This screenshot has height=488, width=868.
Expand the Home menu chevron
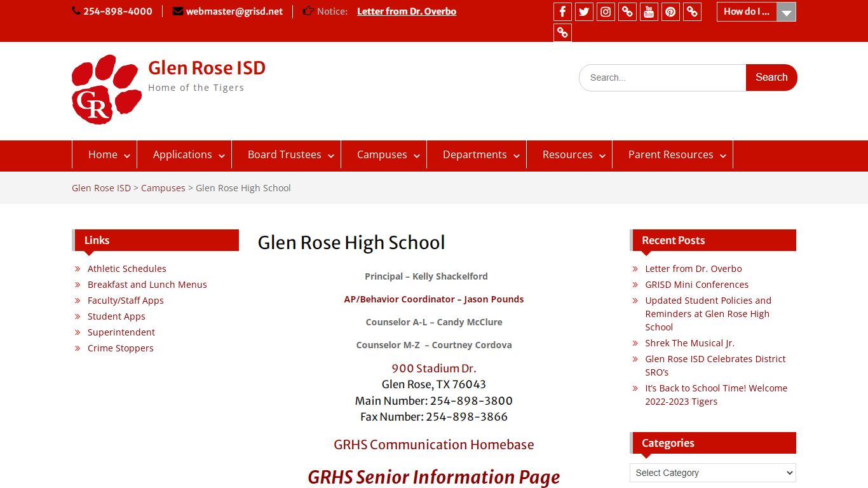coord(127,156)
